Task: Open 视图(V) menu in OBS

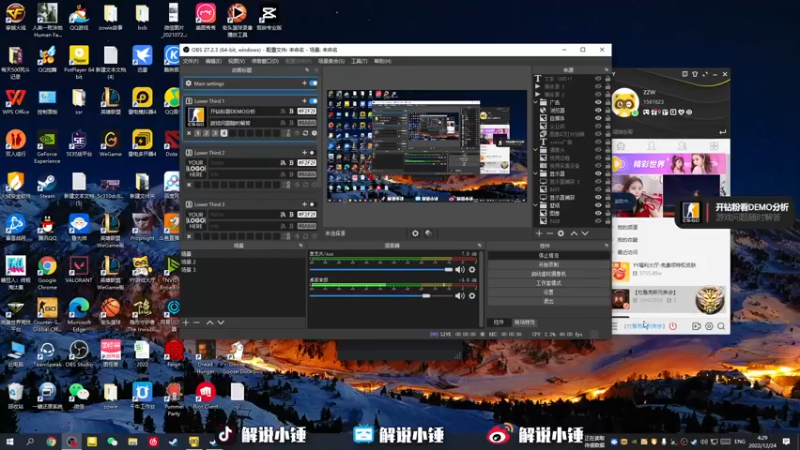Action: coord(236,61)
